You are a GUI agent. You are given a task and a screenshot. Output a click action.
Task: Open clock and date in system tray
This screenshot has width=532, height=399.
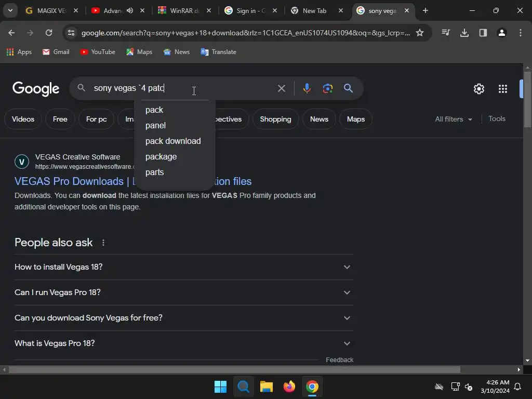point(495,387)
